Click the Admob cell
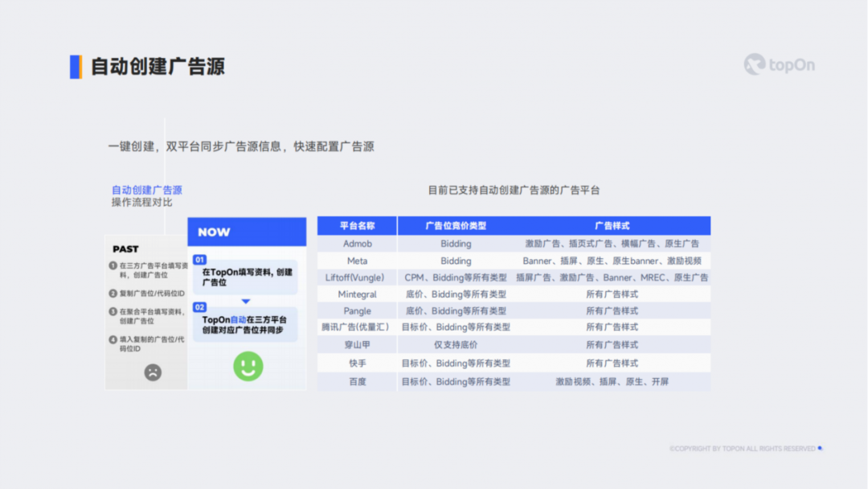Viewport: 868px width, 489px height. coord(357,243)
